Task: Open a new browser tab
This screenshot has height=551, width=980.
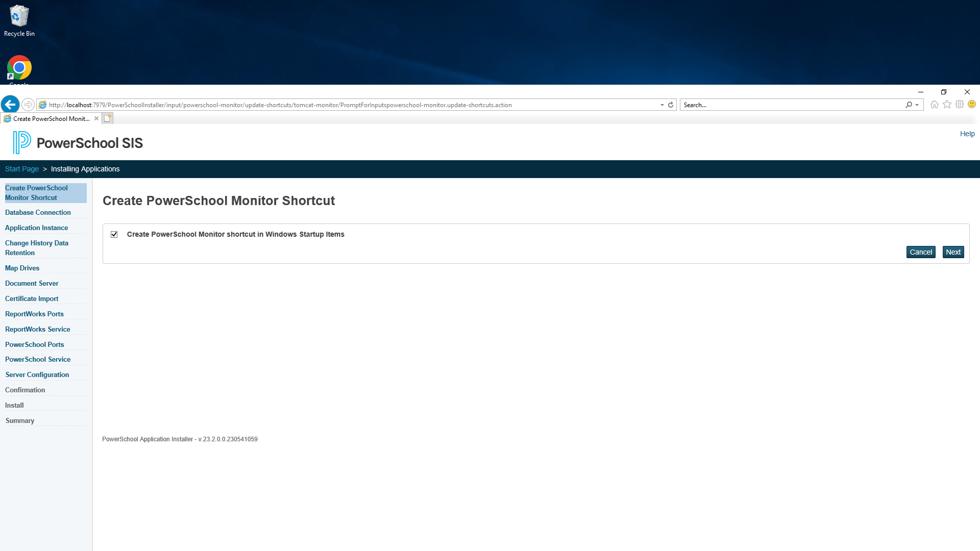Action: pyautogui.click(x=108, y=118)
